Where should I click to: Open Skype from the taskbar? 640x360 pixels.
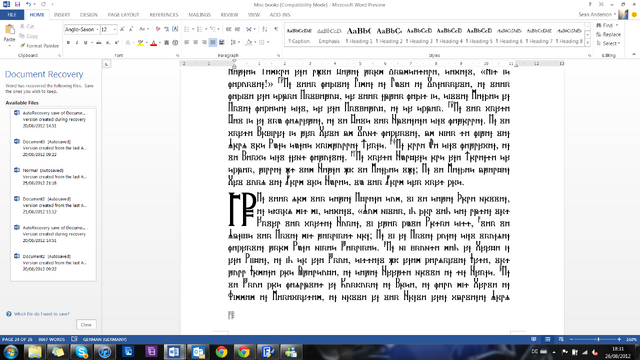[81, 352]
